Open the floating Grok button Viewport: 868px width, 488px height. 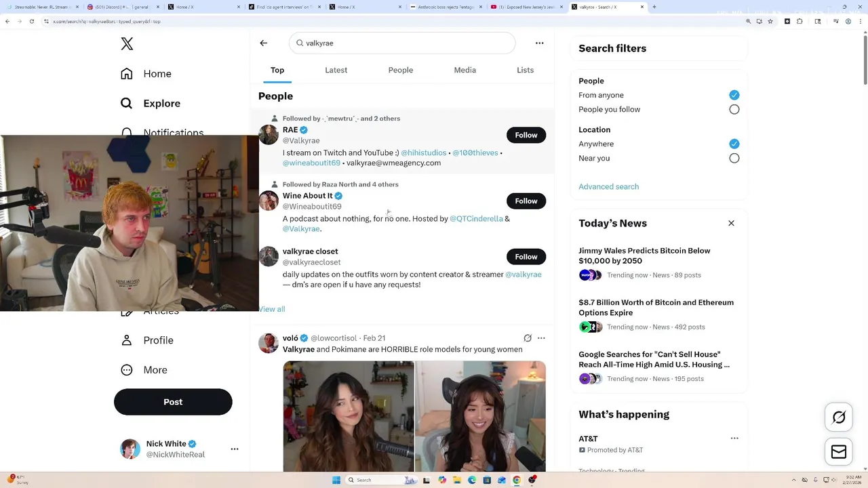point(839,418)
